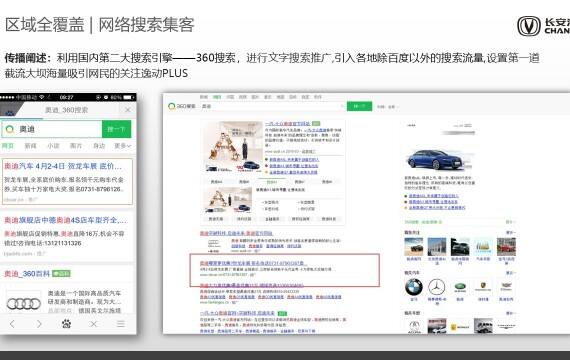Viewport: 570px width, 360px height.
Task: Click the Mercedes-Benz logo icon
Action: tap(437, 287)
